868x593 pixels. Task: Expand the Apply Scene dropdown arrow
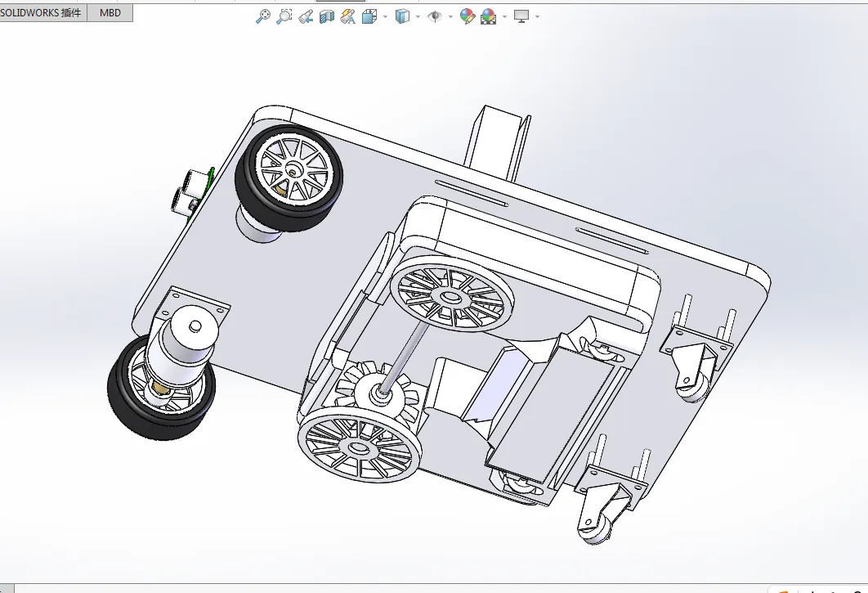[x=505, y=16]
